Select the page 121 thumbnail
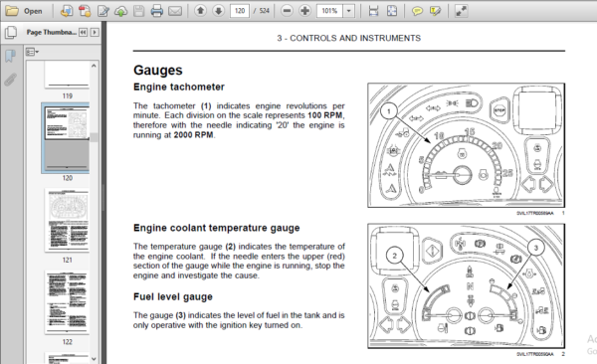597x364 pixels. (67, 220)
